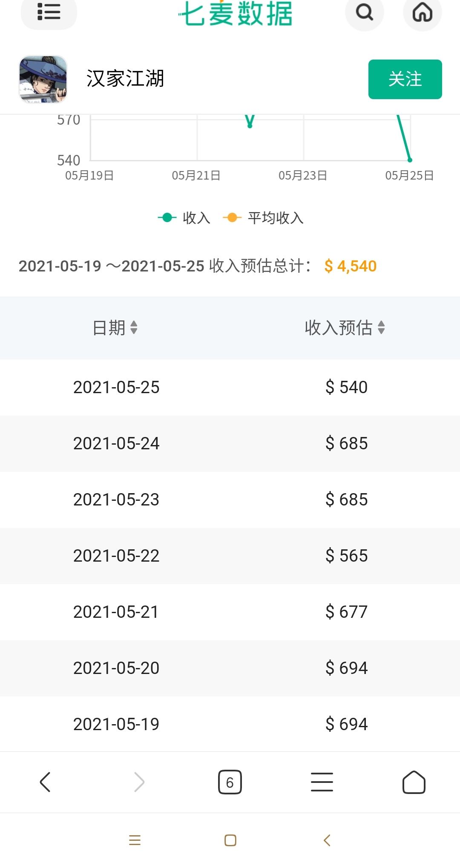Screen dimensions: 460x868
Task: Open the Qimai home icon at top right
Action: 423,13
